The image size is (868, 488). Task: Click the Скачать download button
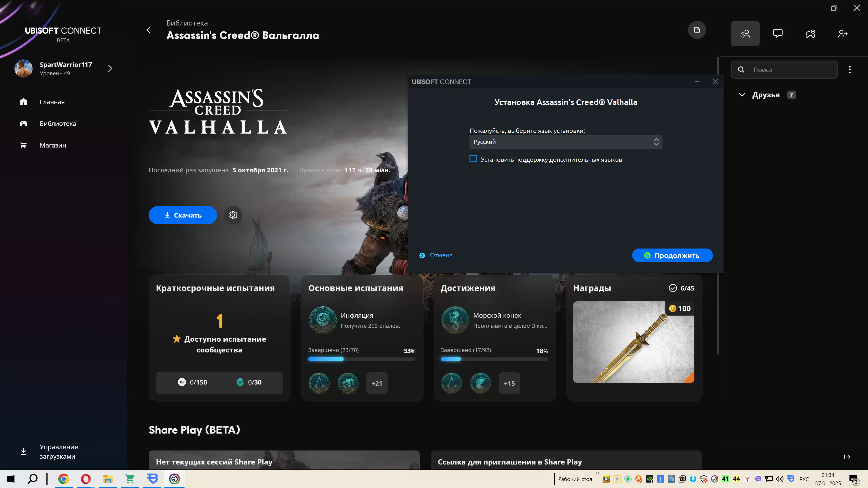click(183, 215)
